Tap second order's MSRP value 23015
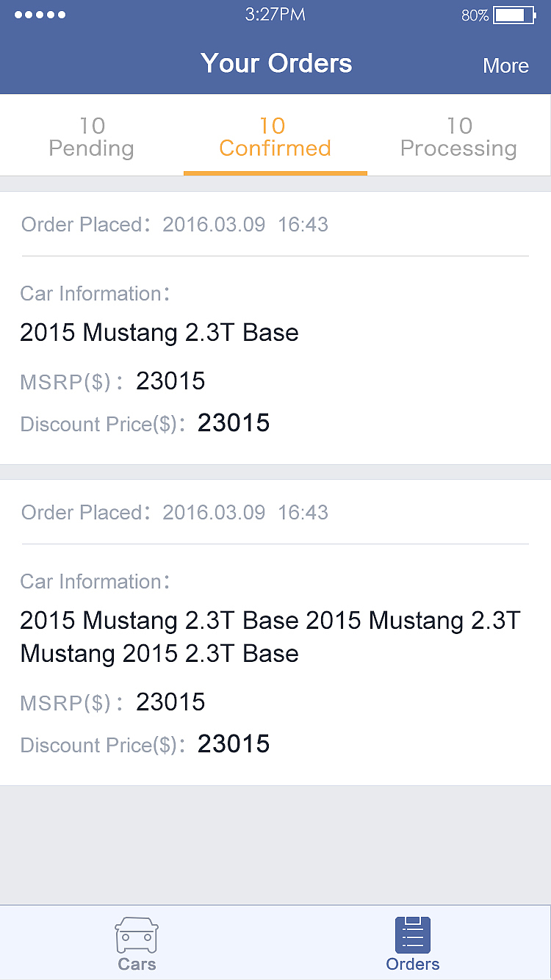 [x=170, y=702]
